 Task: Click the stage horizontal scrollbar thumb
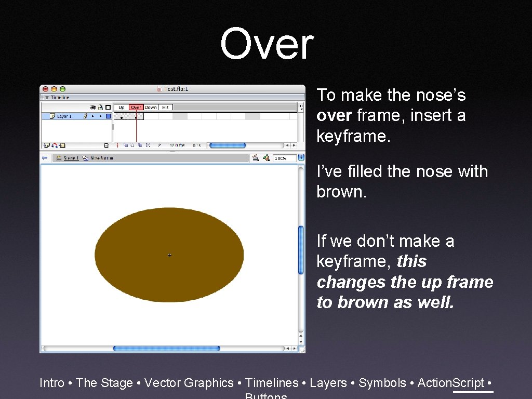pos(166,349)
